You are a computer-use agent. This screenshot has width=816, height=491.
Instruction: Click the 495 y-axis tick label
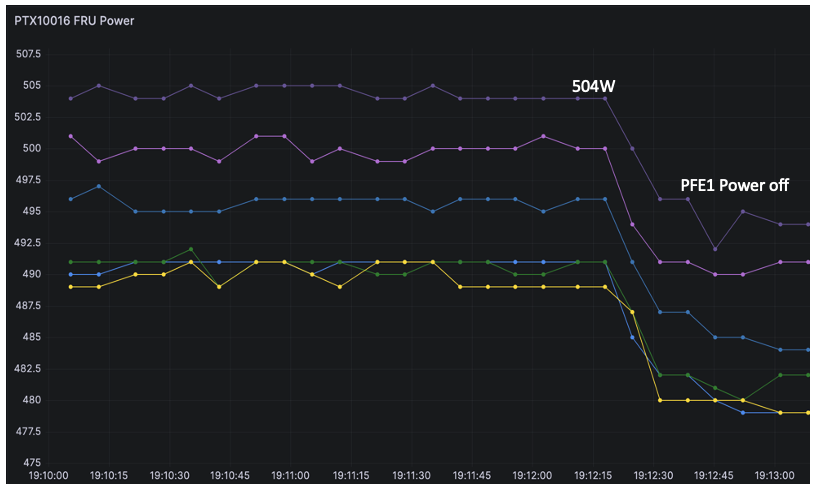point(32,211)
